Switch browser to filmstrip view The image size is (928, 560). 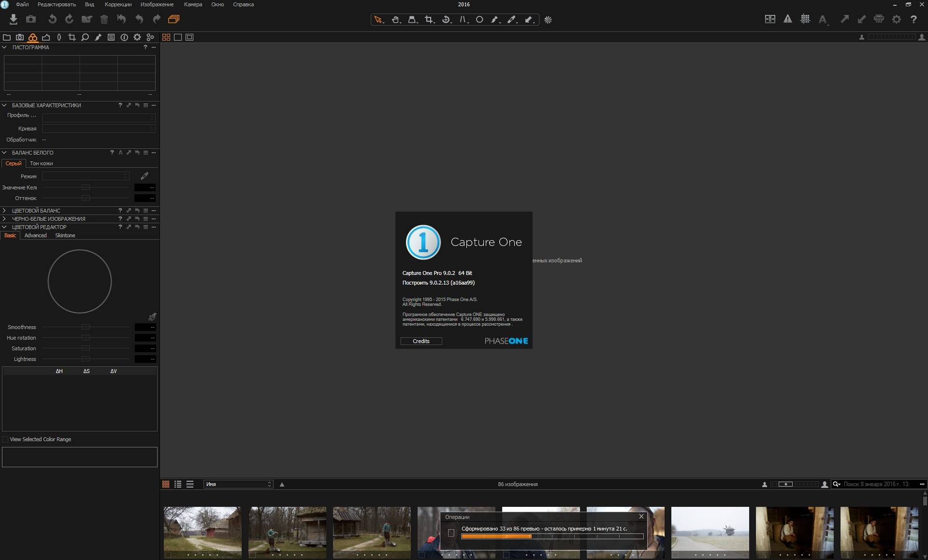point(190,484)
